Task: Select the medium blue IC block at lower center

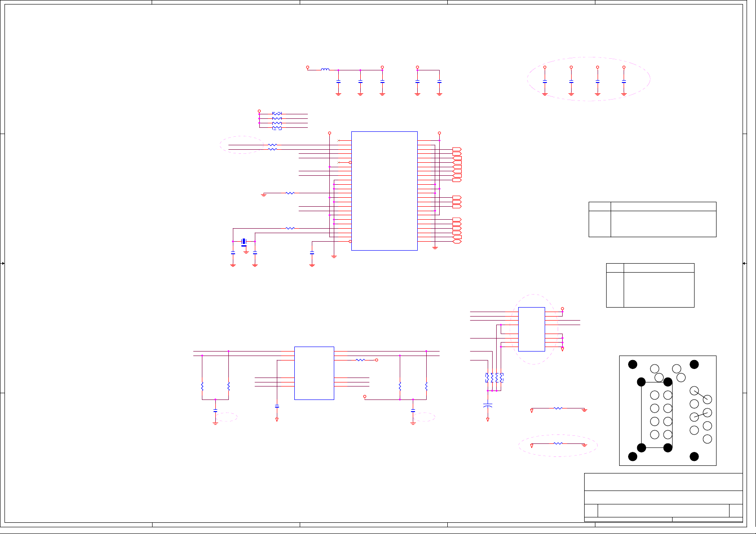Action: [x=314, y=373]
